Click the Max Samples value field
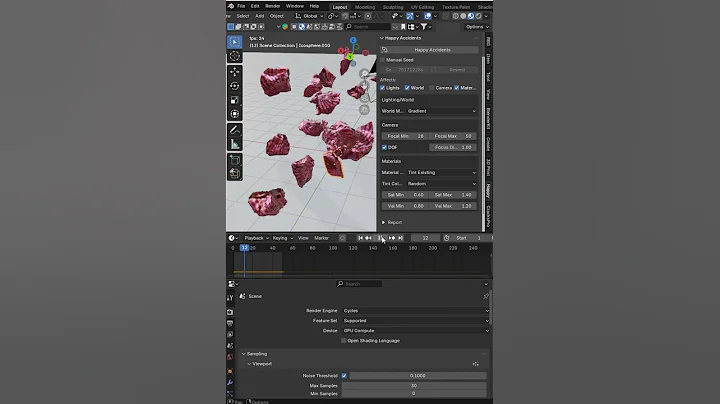Viewport: 720px width, 404px height. (x=414, y=386)
